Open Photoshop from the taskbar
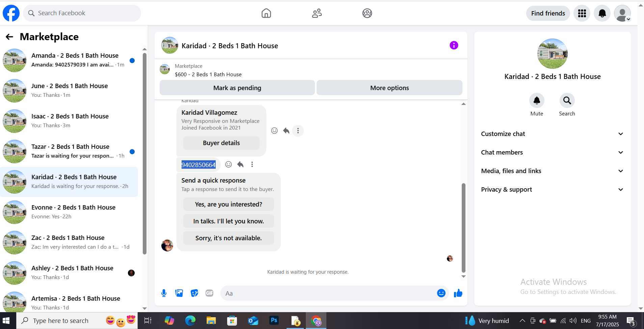Screen dimensions: 644x329 point(274,321)
